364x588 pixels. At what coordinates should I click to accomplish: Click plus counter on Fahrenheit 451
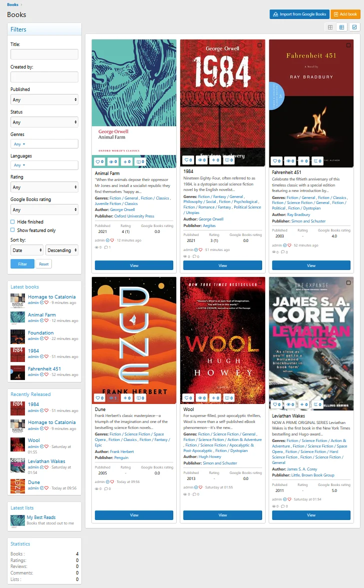point(304,161)
